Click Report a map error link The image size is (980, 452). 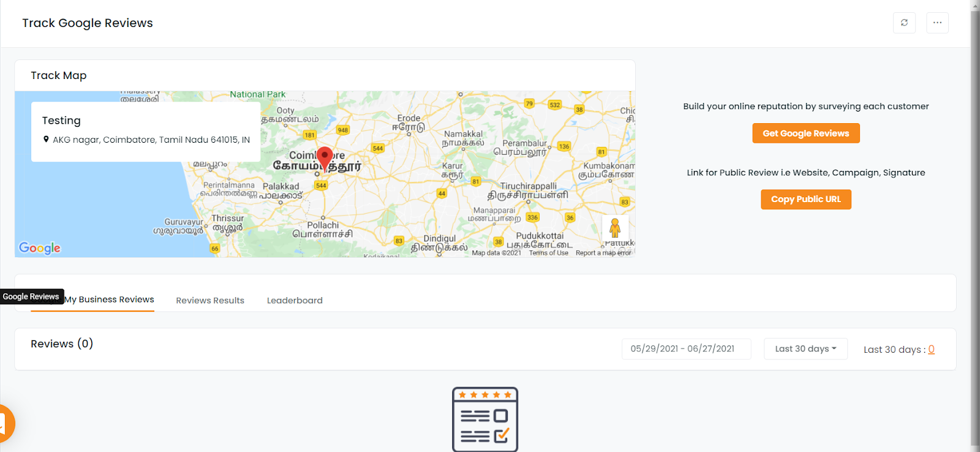click(x=603, y=253)
